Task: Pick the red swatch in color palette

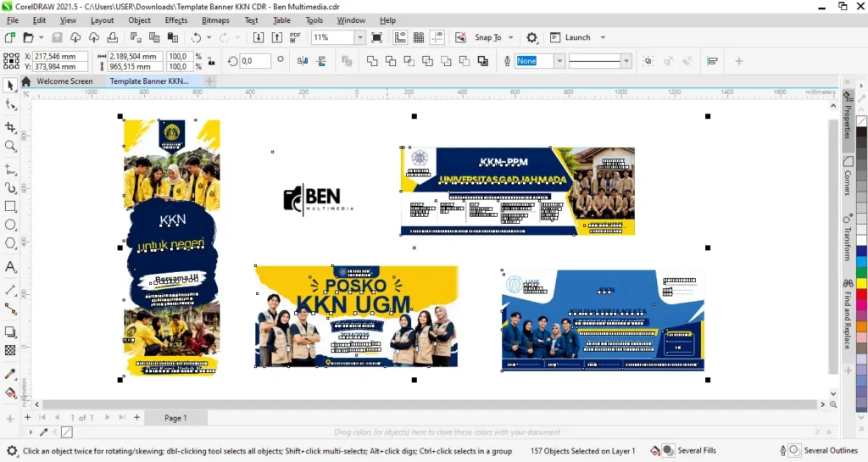Action: 862,294
